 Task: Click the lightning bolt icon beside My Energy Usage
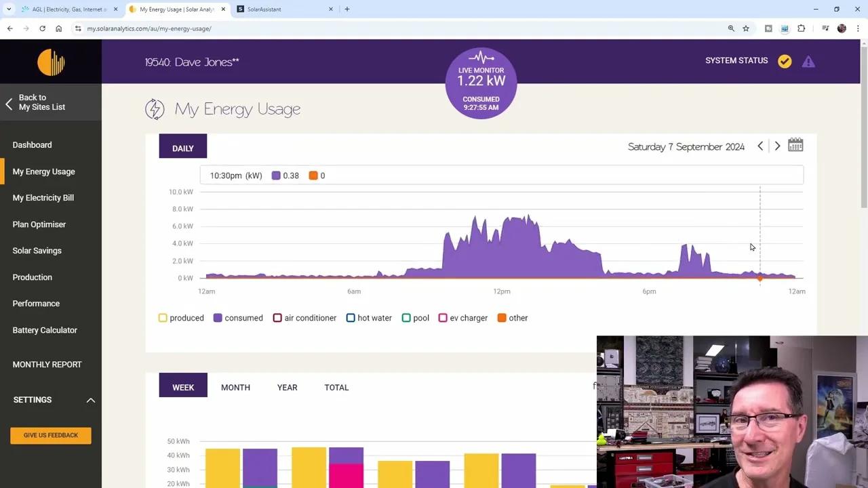click(x=155, y=108)
